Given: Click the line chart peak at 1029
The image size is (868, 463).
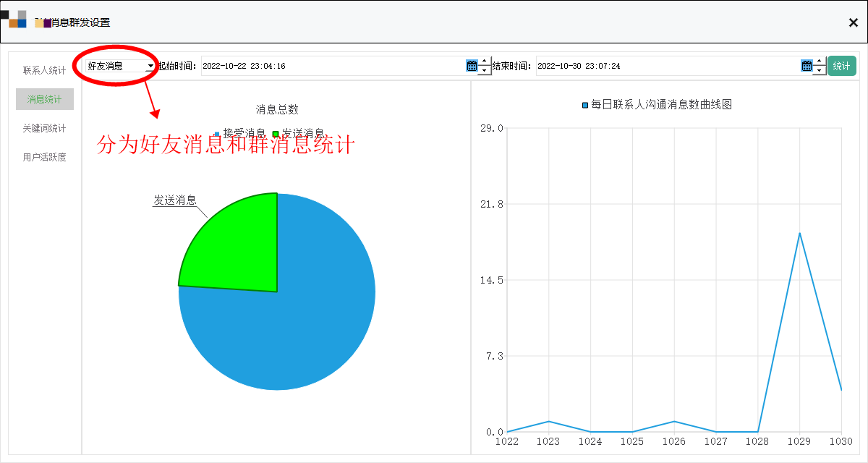Looking at the screenshot, I should (x=799, y=233).
